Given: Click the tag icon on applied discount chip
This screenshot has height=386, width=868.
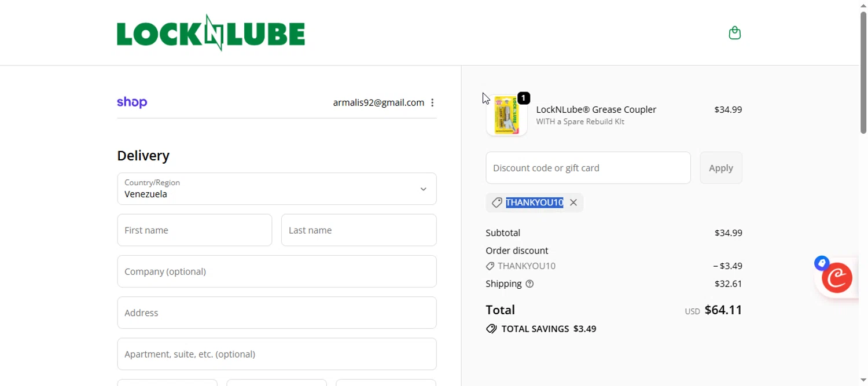Looking at the screenshot, I should (x=496, y=203).
